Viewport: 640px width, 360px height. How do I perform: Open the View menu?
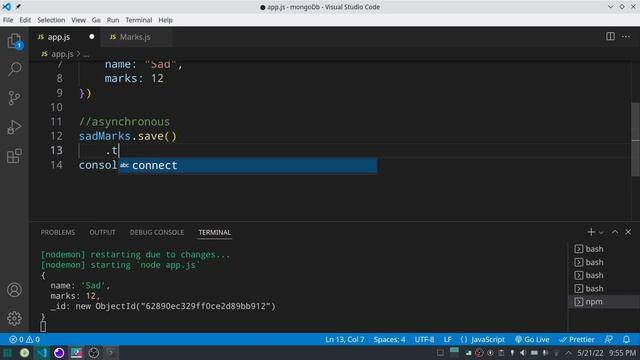(x=78, y=20)
